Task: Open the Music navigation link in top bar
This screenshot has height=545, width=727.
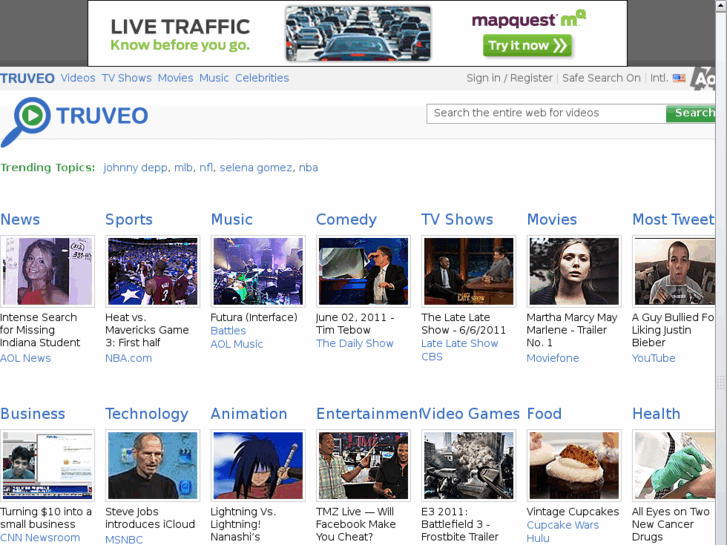Action: [x=214, y=78]
